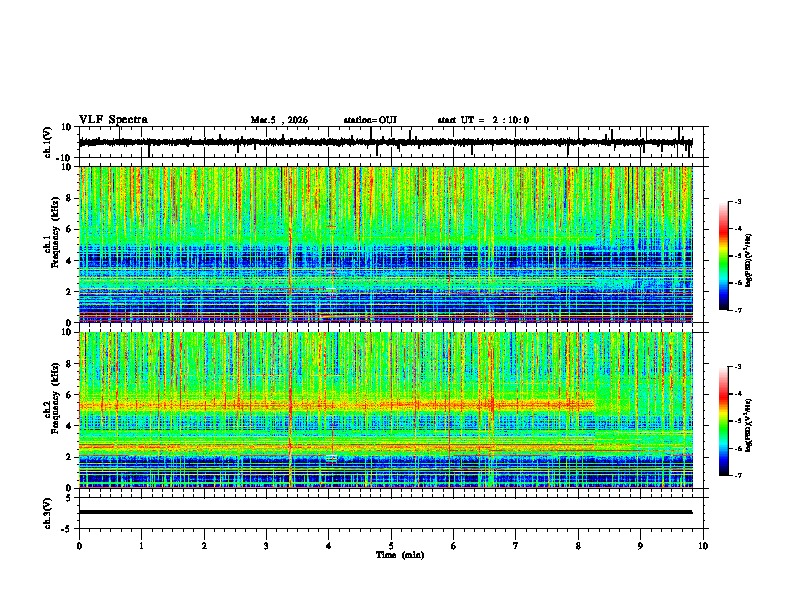Click the "-10" tick on ch.1(V) axis
Image resolution: width=792 pixels, height=612 pixels.
pyautogui.click(x=65, y=157)
